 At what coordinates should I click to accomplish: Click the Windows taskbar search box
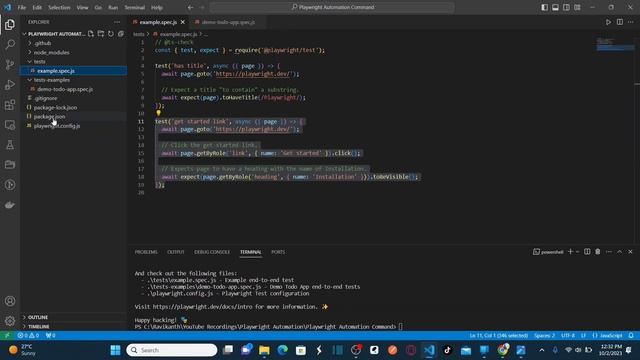(171, 350)
